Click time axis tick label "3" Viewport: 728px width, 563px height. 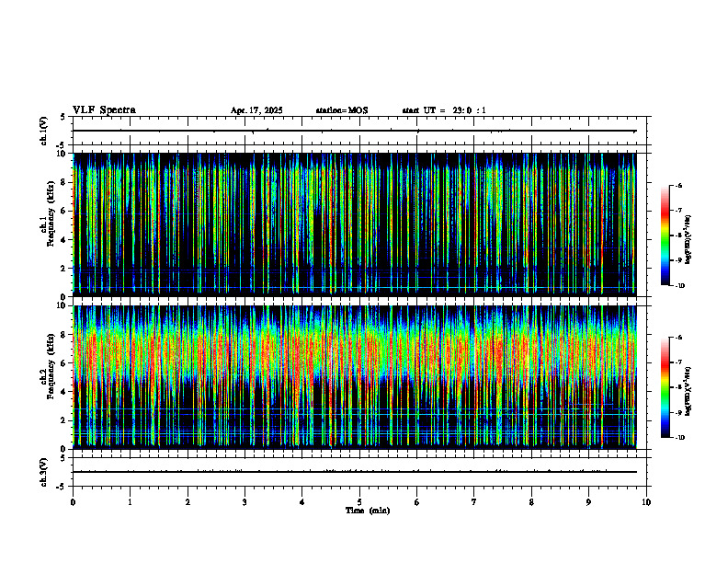(245, 502)
